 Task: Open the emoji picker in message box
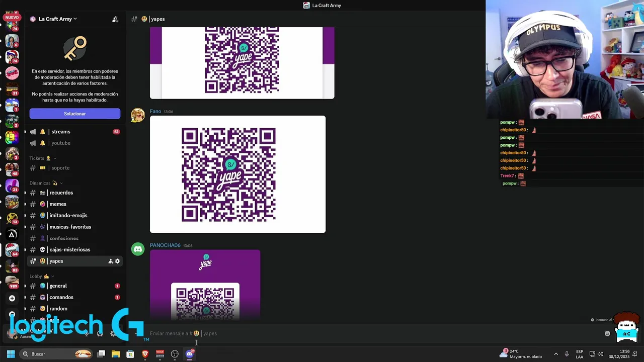tap(607, 333)
